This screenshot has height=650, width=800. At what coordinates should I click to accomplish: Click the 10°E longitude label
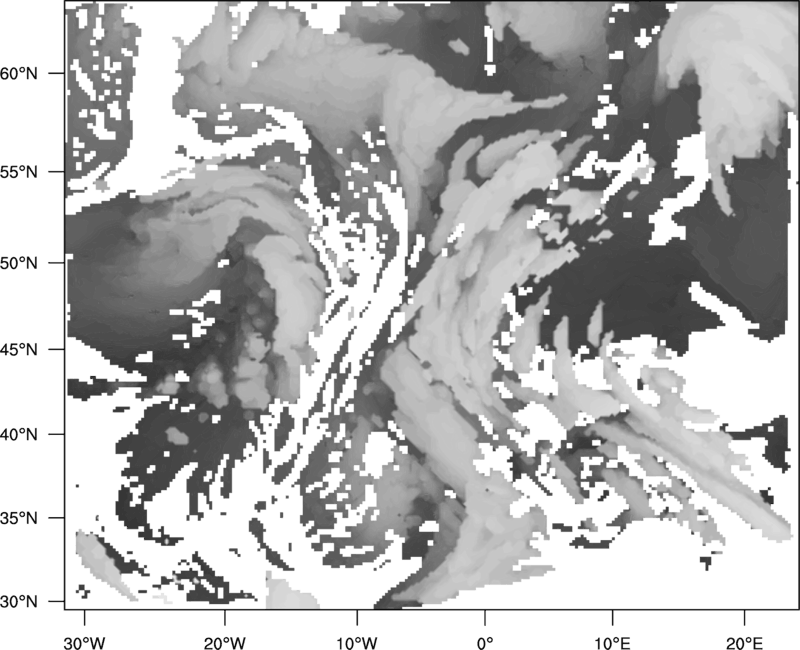point(612,643)
